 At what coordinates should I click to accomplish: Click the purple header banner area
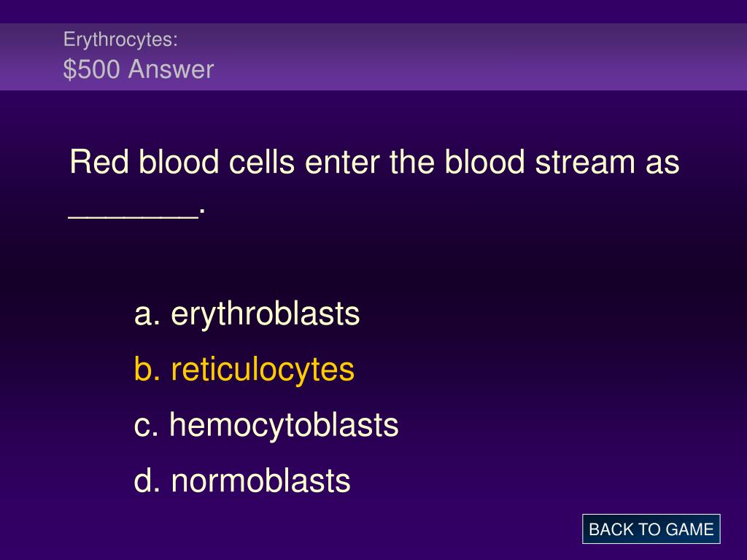click(x=373, y=57)
